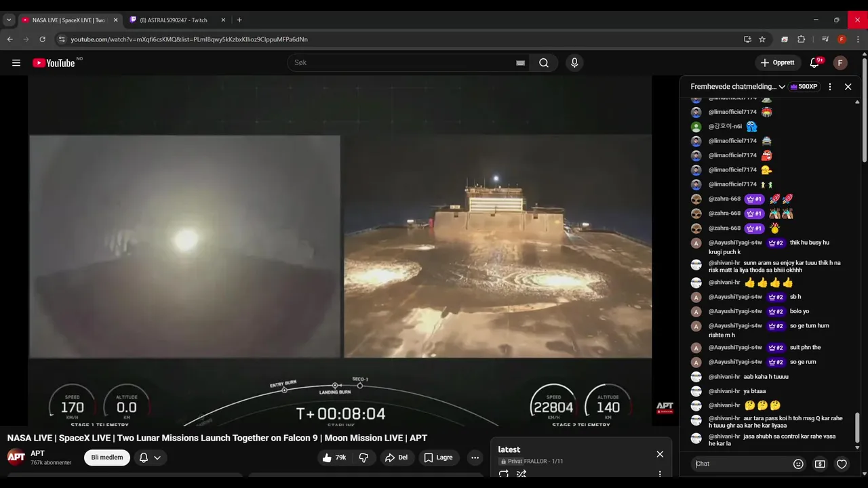Viewport: 868px width, 488px height.
Task: Click the browser address bar URL
Action: pyautogui.click(x=189, y=39)
